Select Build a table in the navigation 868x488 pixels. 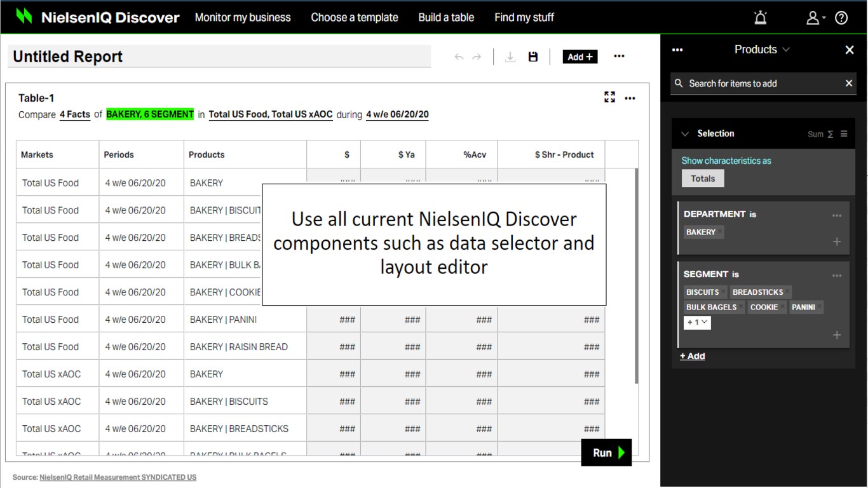tap(446, 17)
